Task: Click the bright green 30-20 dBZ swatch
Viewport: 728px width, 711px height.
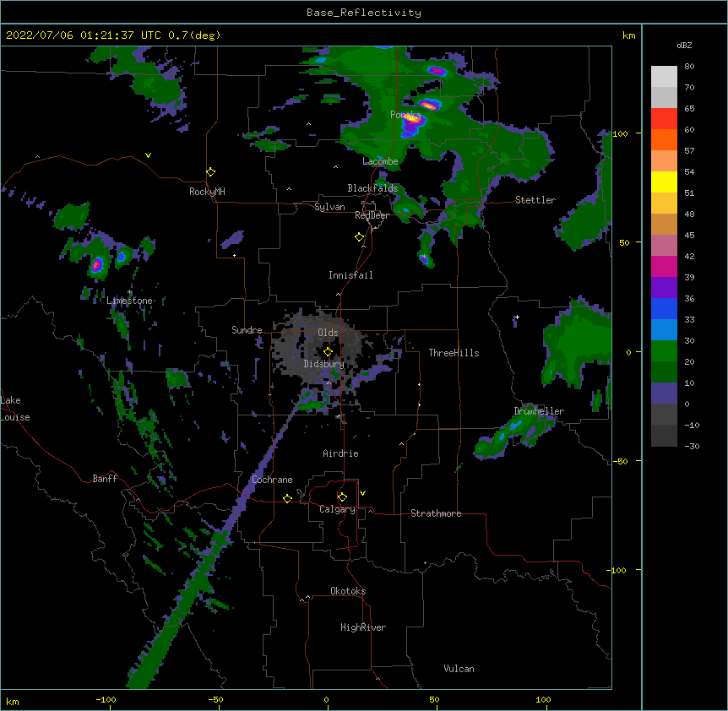Action: [664, 351]
